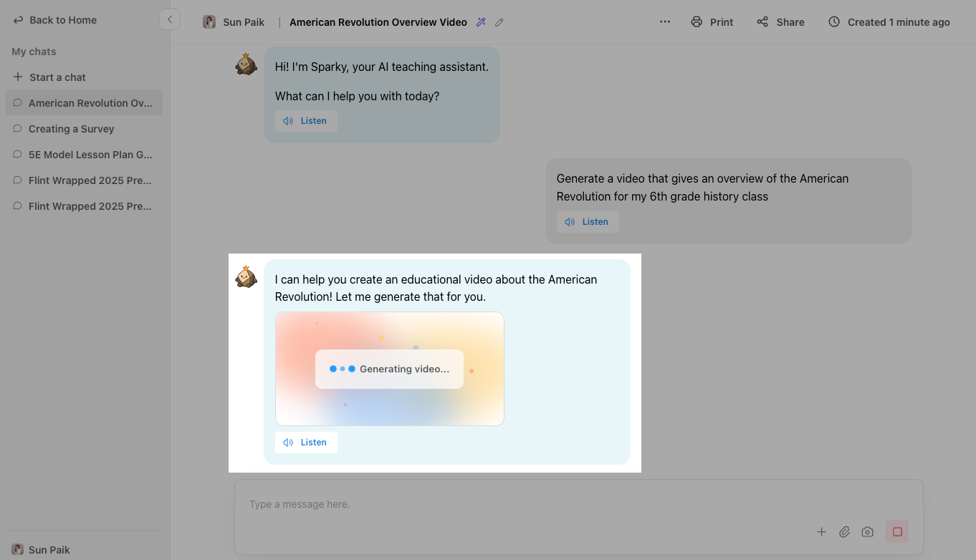Open the camera icon in message box
The height and width of the screenshot is (560, 976).
868,532
